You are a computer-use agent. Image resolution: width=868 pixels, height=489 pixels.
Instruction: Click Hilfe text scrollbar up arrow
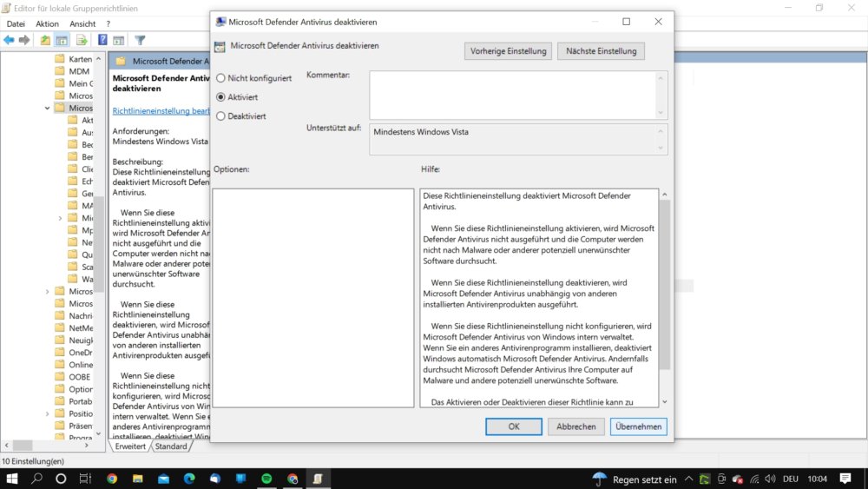point(665,195)
